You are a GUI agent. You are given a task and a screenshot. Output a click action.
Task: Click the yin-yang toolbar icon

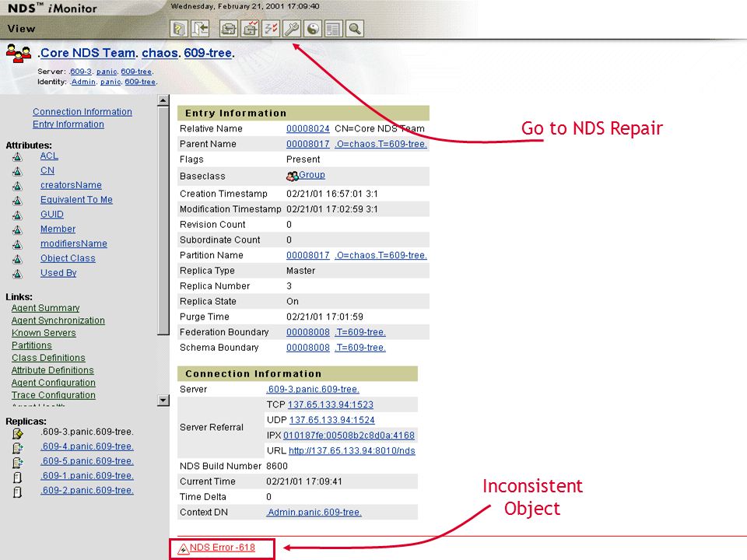pos(313,29)
